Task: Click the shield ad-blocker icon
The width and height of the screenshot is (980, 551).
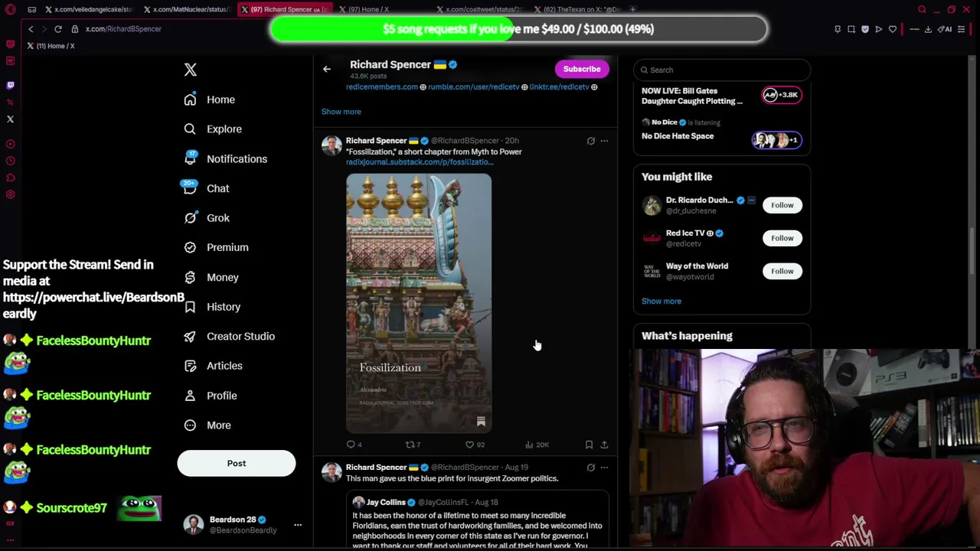Action: [865, 29]
